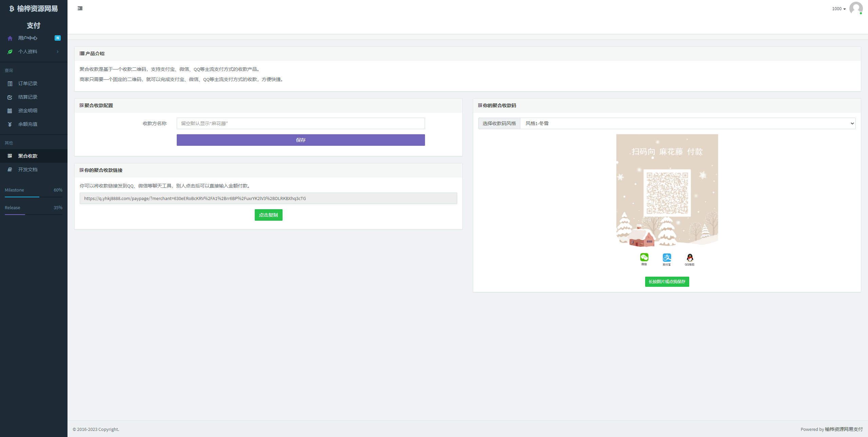
Task: Expand the 个人资料 submenu chevron
Action: (x=58, y=52)
